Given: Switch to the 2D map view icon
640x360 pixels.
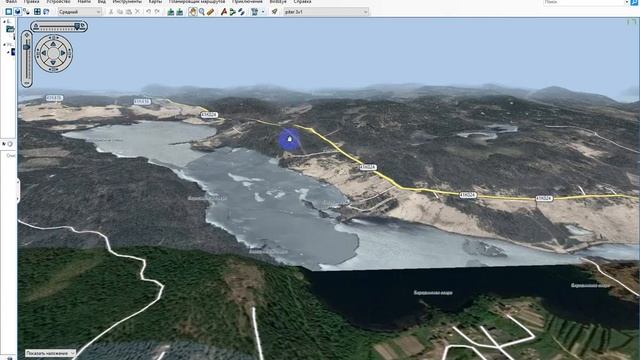Looking at the screenshot, I should 9,12.
